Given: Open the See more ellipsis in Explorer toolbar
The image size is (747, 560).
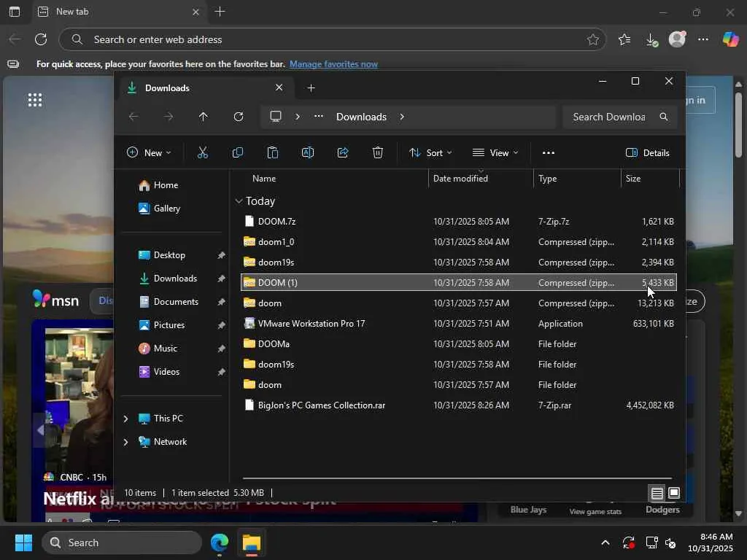Looking at the screenshot, I should (549, 153).
